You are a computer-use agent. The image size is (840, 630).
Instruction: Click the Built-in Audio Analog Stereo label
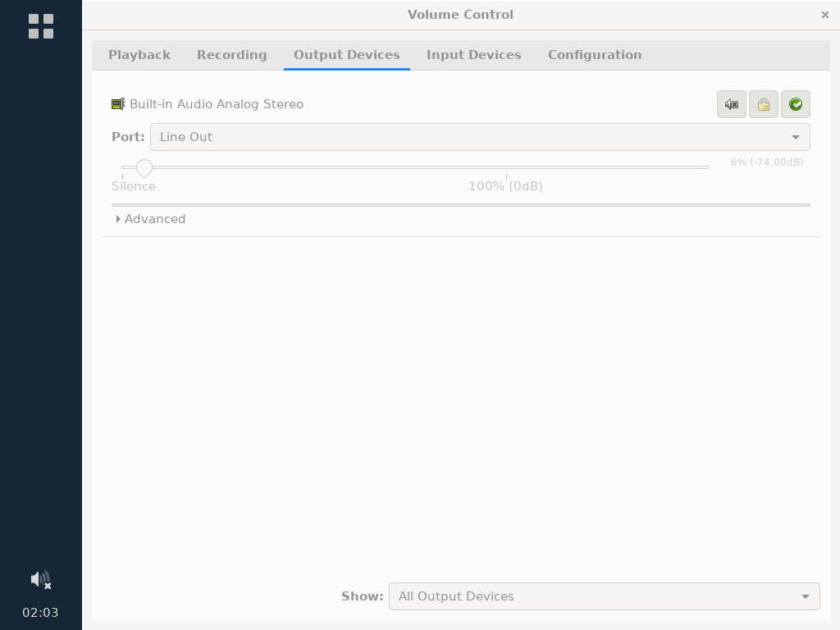(217, 104)
